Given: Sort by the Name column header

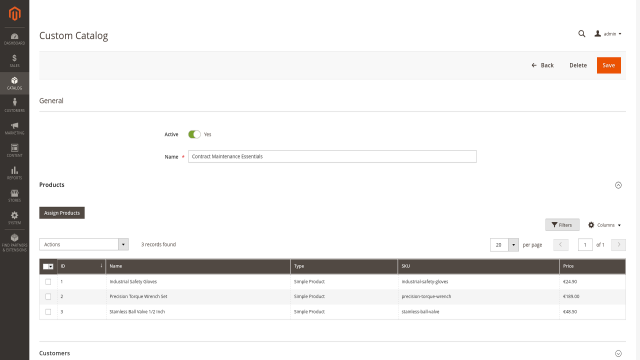Looking at the screenshot, I should point(198,266).
